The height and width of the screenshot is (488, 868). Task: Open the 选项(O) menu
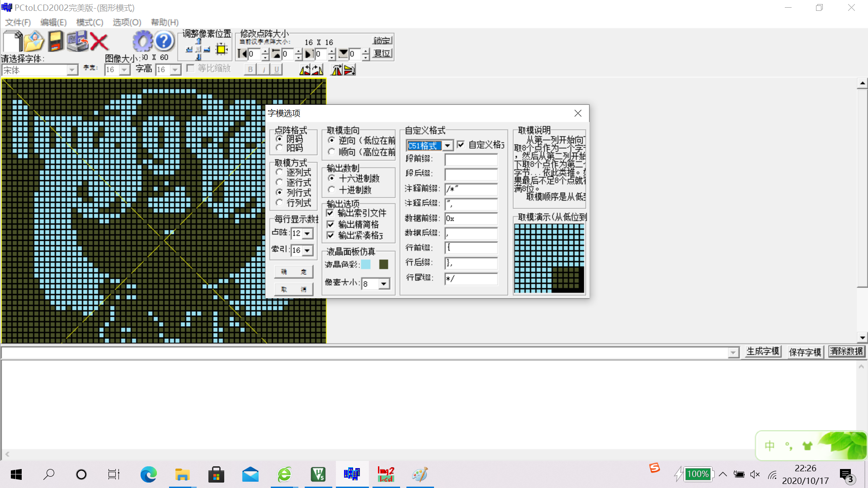pos(126,22)
